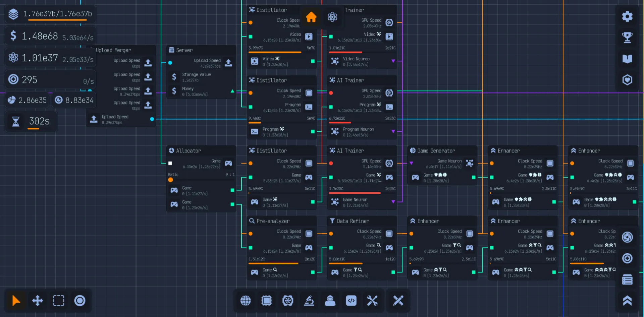The width and height of the screenshot is (644, 317).
Task: Select the Allocator node title
Action: (x=188, y=151)
